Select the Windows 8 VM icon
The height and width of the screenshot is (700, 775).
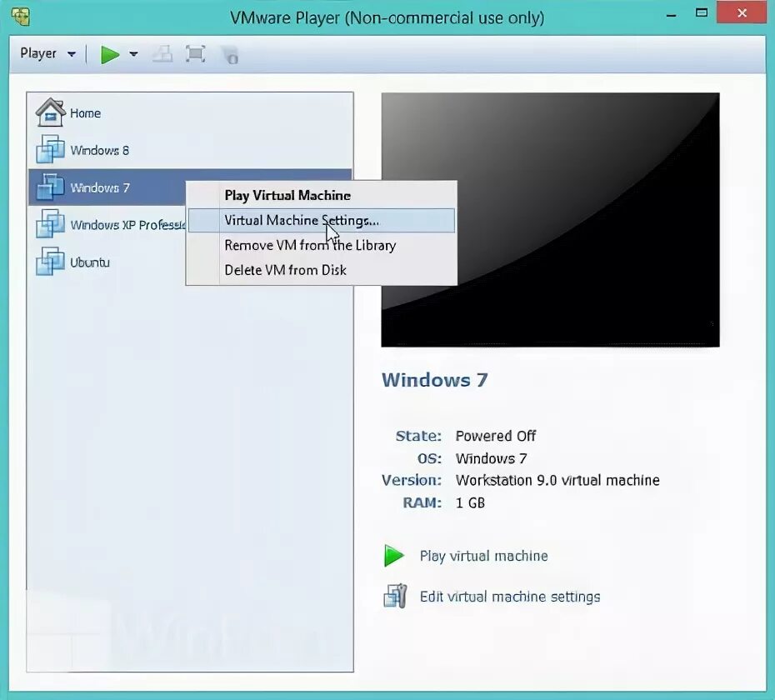point(50,149)
